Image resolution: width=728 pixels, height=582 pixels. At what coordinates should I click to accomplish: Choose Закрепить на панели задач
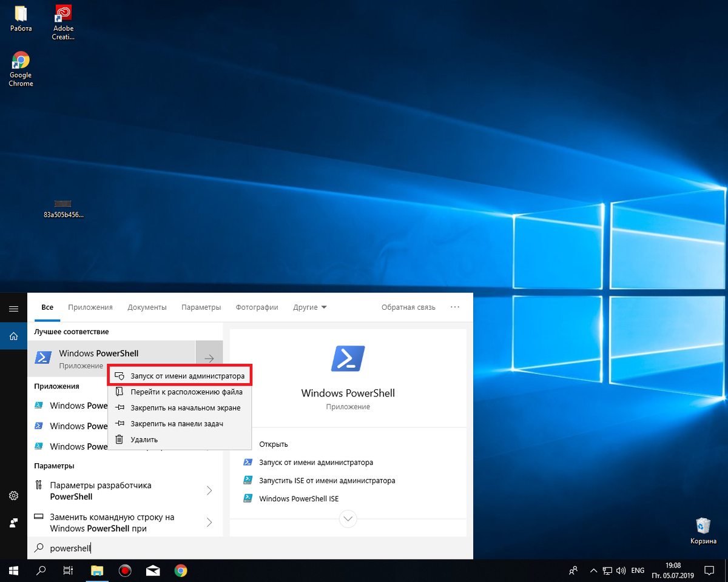(180, 423)
